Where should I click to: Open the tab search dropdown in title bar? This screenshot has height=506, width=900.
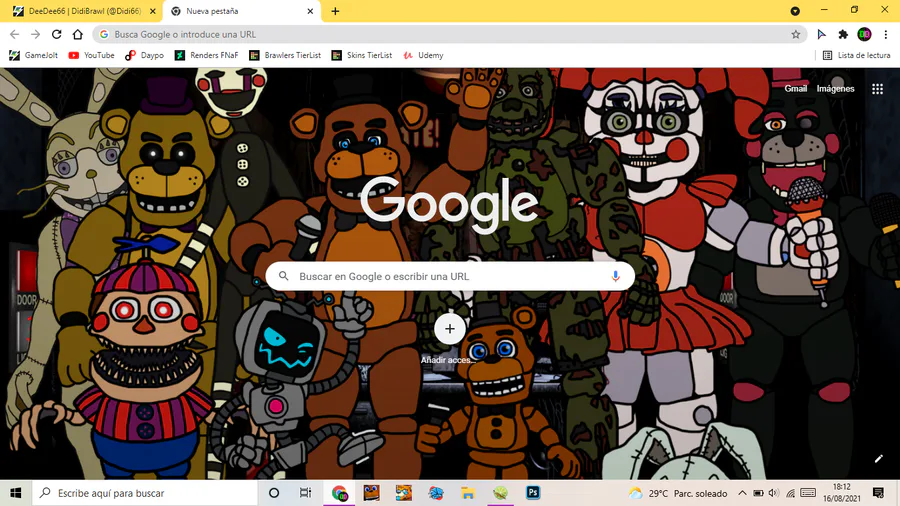pos(795,11)
